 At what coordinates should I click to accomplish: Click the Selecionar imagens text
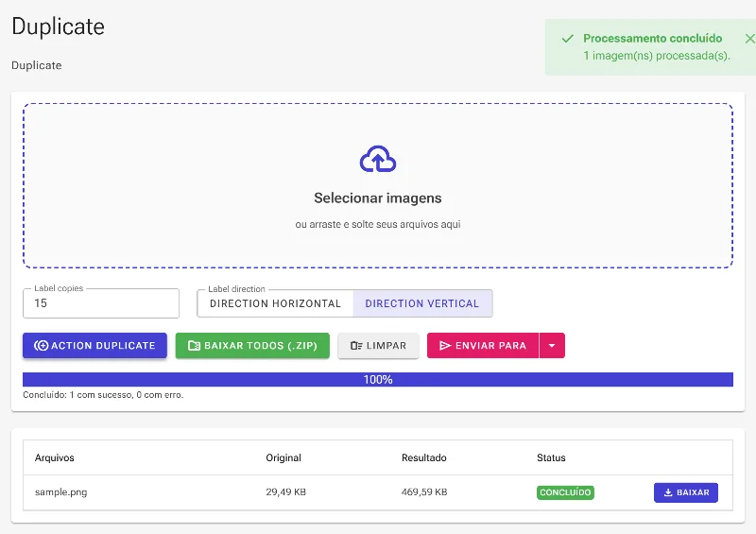pos(378,198)
